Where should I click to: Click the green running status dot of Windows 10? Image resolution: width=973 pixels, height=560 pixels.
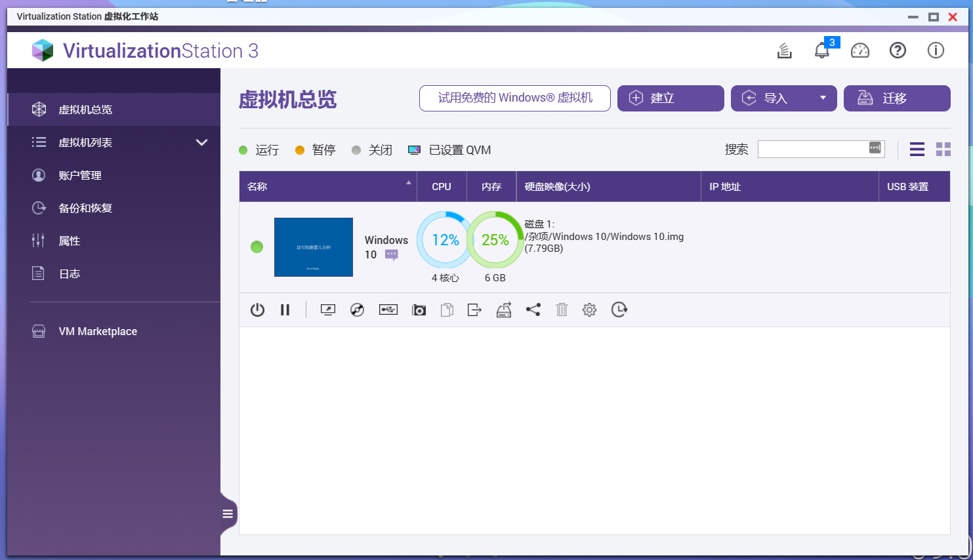(257, 247)
